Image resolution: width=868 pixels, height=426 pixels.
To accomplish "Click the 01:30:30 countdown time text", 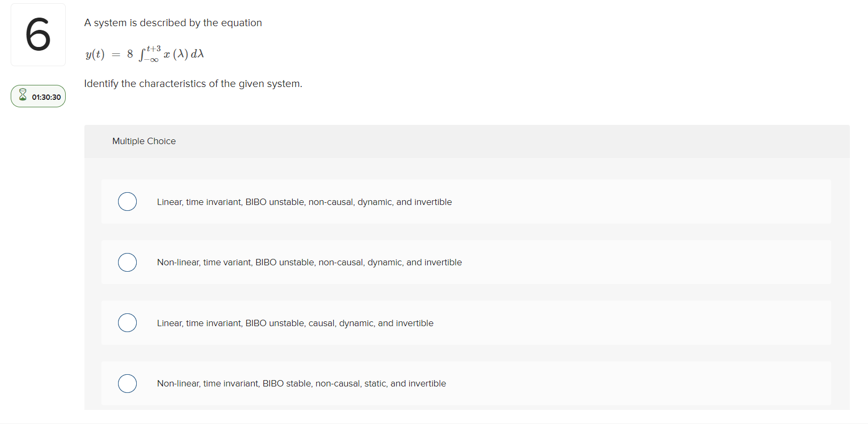I will tap(46, 97).
